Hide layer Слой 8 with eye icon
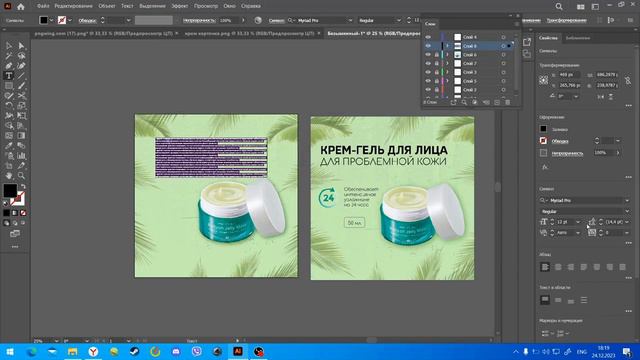Screen dimensions: 640x360 pos(428,46)
